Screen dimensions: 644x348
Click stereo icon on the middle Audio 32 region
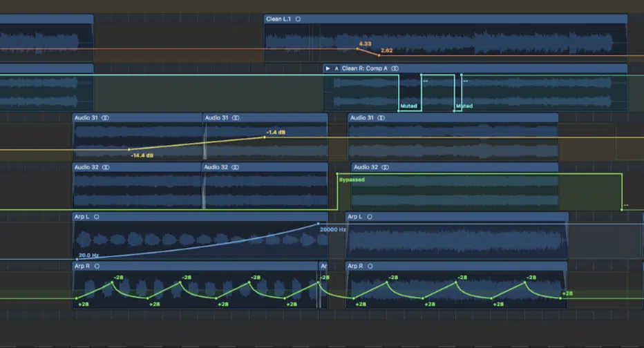(x=235, y=167)
